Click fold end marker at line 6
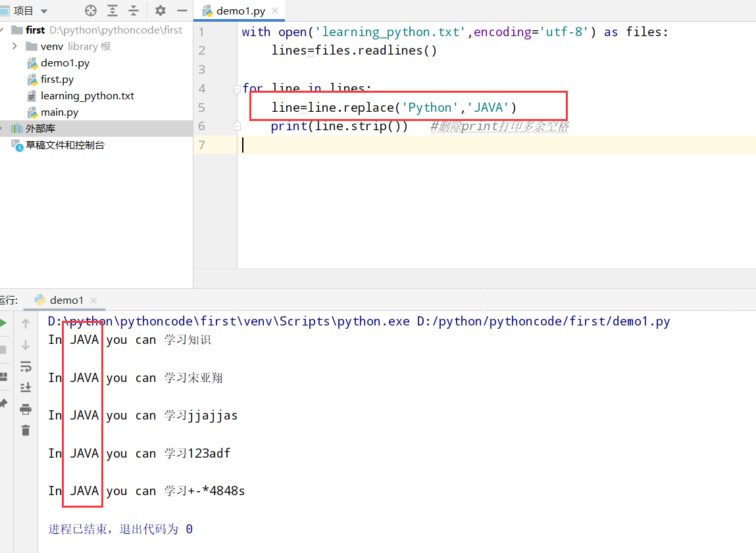Image resolution: width=756 pixels, height=553 pixels. tap(237, 126)
